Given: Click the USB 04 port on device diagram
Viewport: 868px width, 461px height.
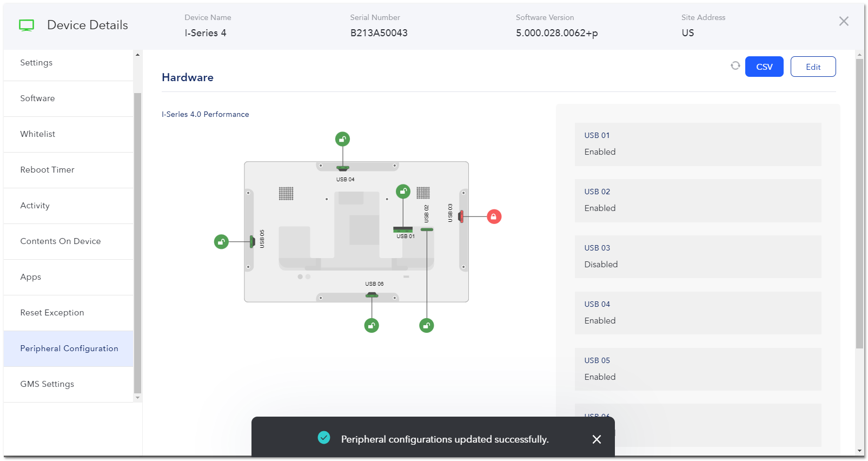Looking at the screenshot, I should click(342, 168).
